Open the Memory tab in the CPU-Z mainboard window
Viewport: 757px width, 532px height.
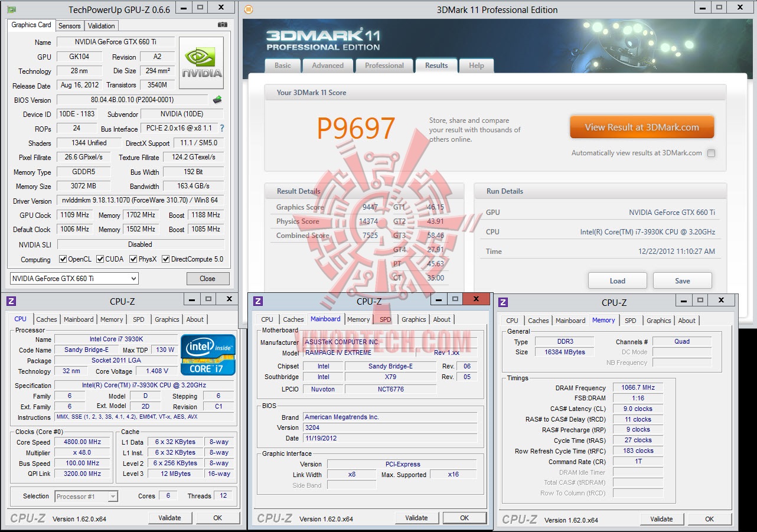point(358,319)
